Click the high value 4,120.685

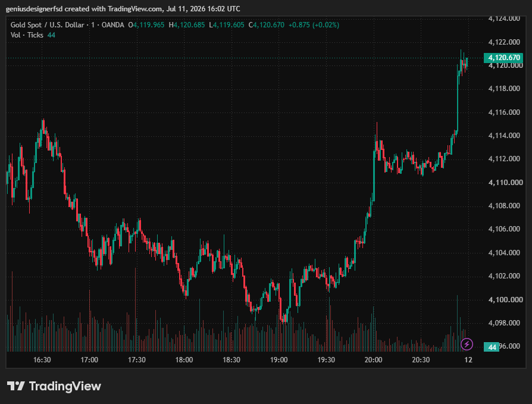click(189, 25)
